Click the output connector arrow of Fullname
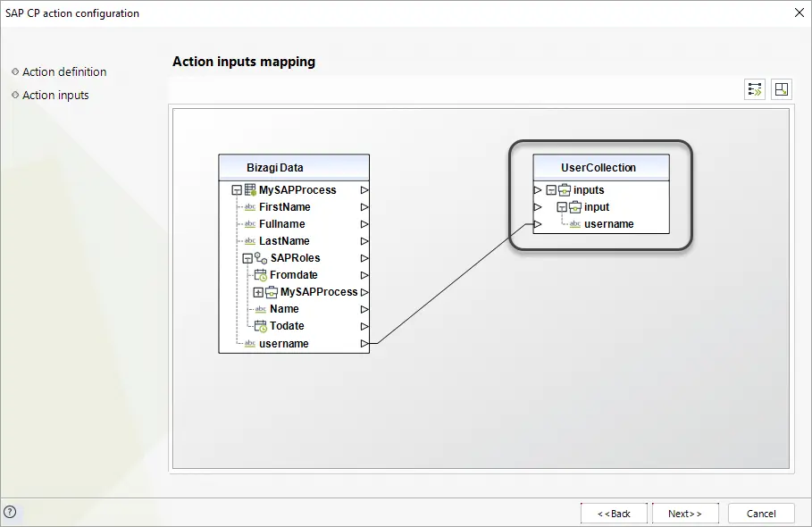Viewport: 812px width, 527px height. (x=364, y=224)
